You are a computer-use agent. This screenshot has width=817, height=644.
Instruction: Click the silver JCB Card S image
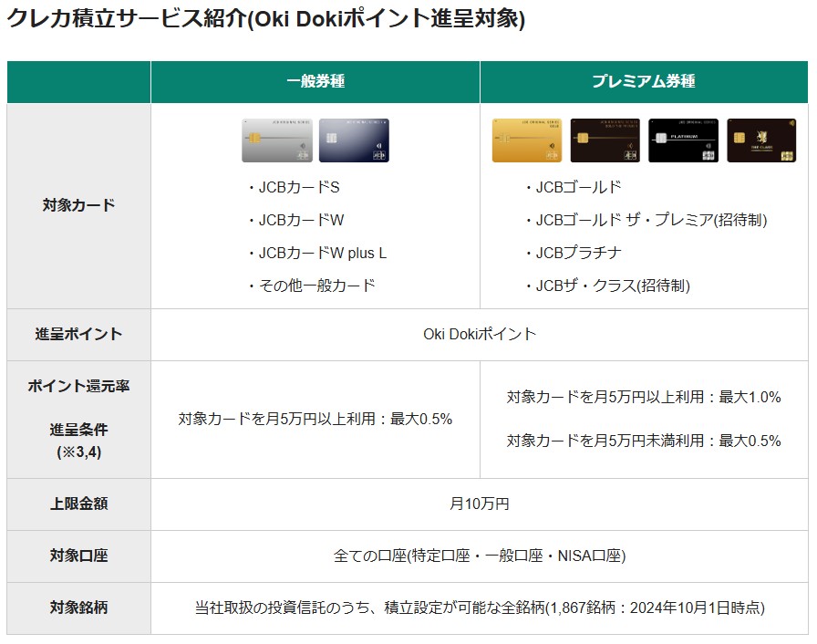tap(276, 140)
